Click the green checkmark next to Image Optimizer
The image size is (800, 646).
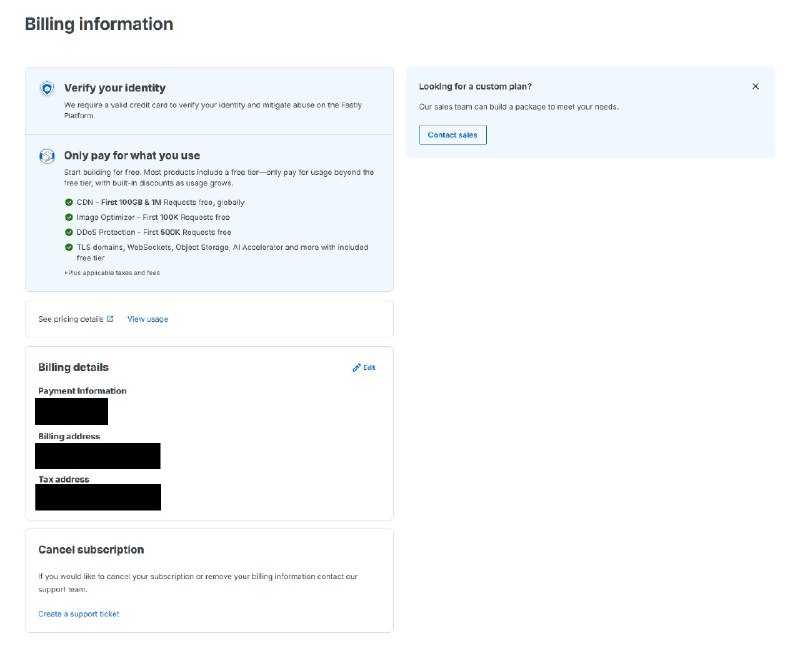coord(67,217)
